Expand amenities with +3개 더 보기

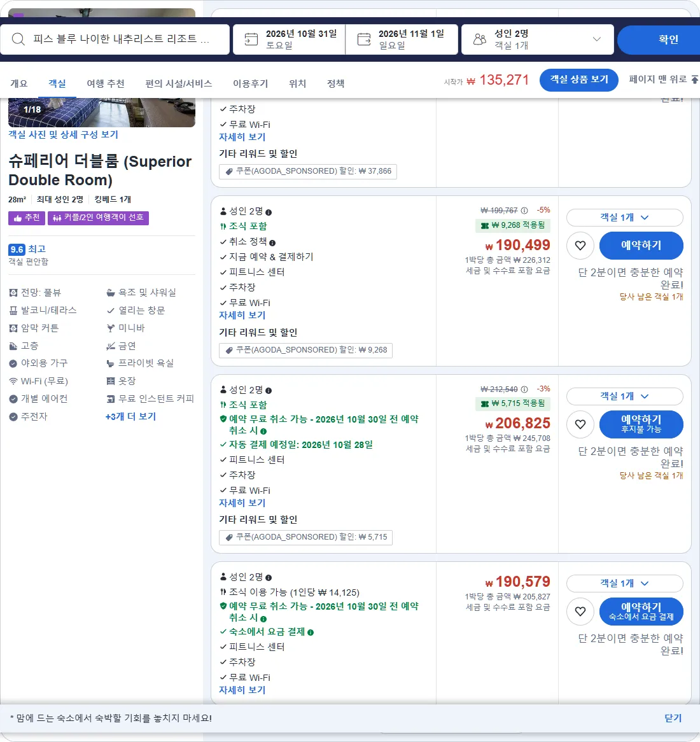[130, 416]
